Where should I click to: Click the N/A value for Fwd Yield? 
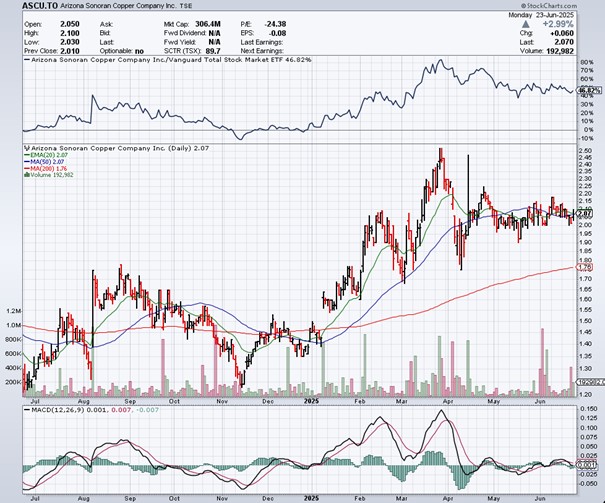215,42
